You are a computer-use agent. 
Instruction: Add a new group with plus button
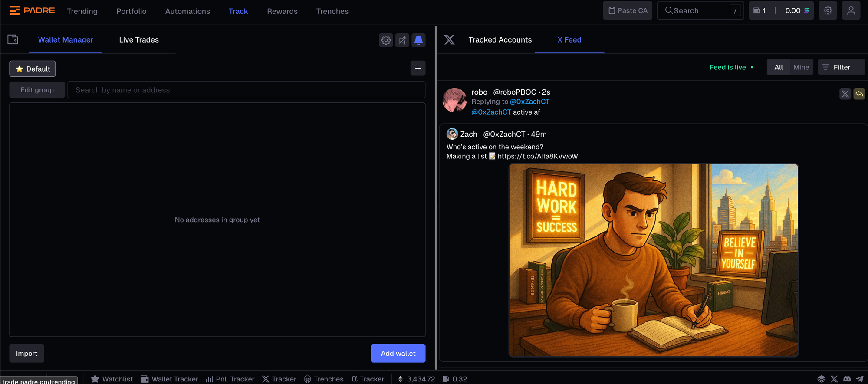coord(418,68)
